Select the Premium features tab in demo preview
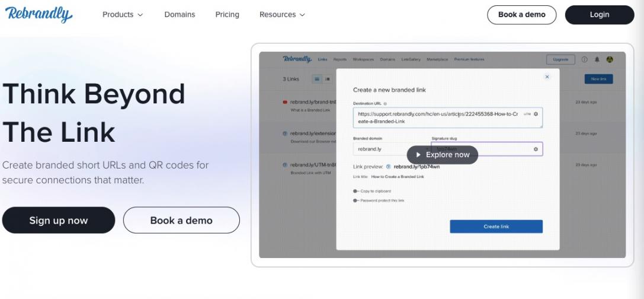The image size is (644, 299). (469, 60)
